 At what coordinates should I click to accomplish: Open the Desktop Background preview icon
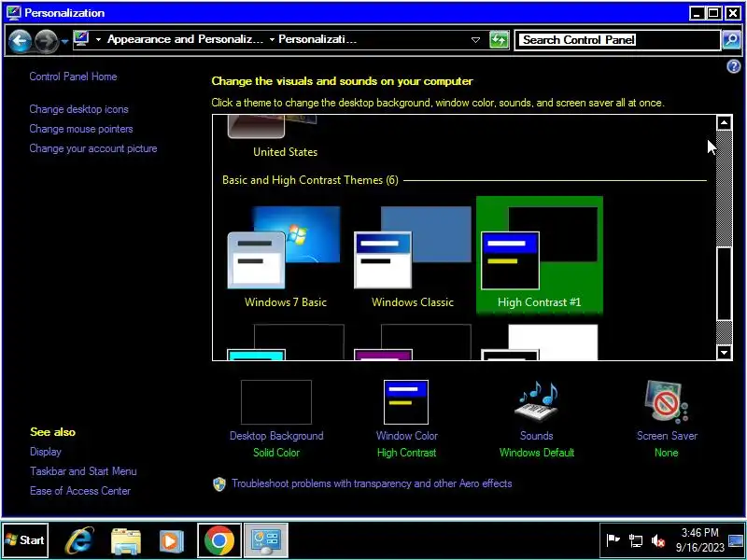point(276,402)
